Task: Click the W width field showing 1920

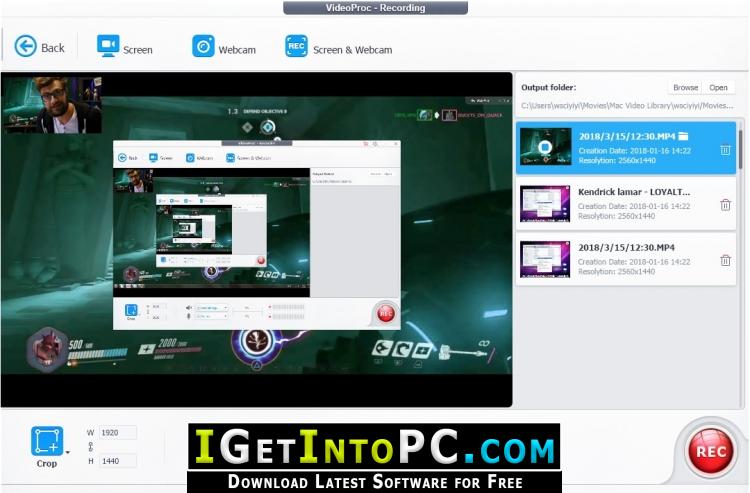Action: click(118, 432)
